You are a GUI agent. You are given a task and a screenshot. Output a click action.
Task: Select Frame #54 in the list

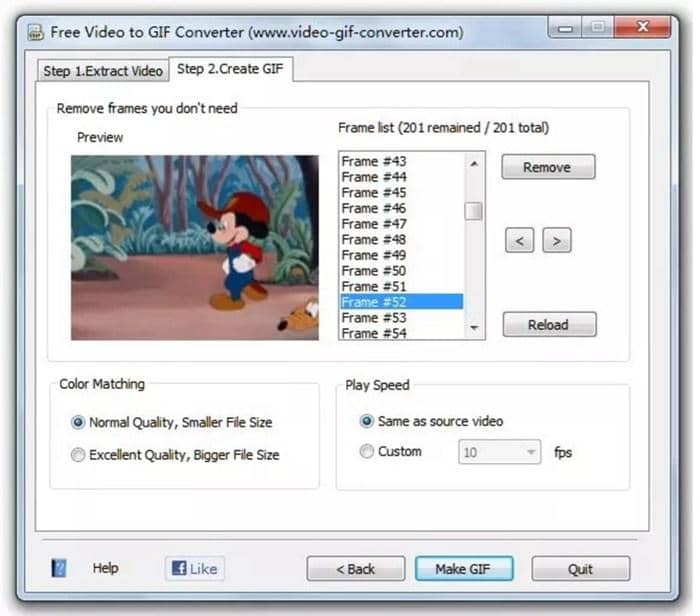click(x=402, y=333)
